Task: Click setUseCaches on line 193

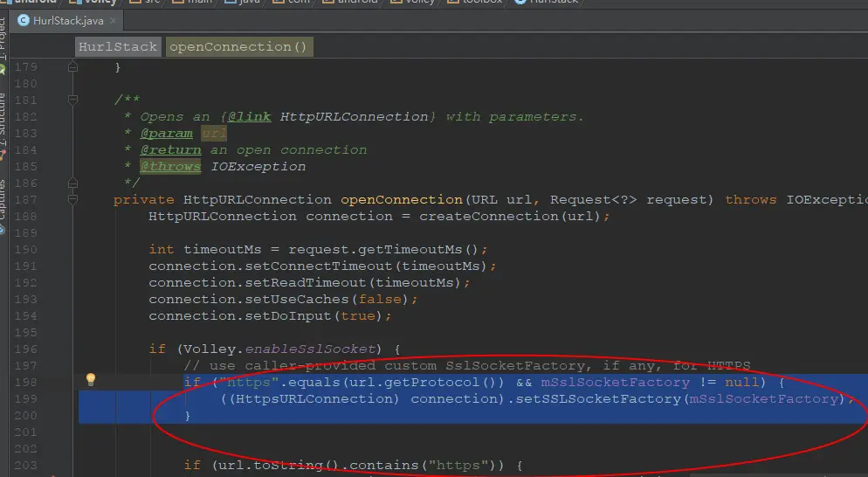Action: [x=297, y=300]
